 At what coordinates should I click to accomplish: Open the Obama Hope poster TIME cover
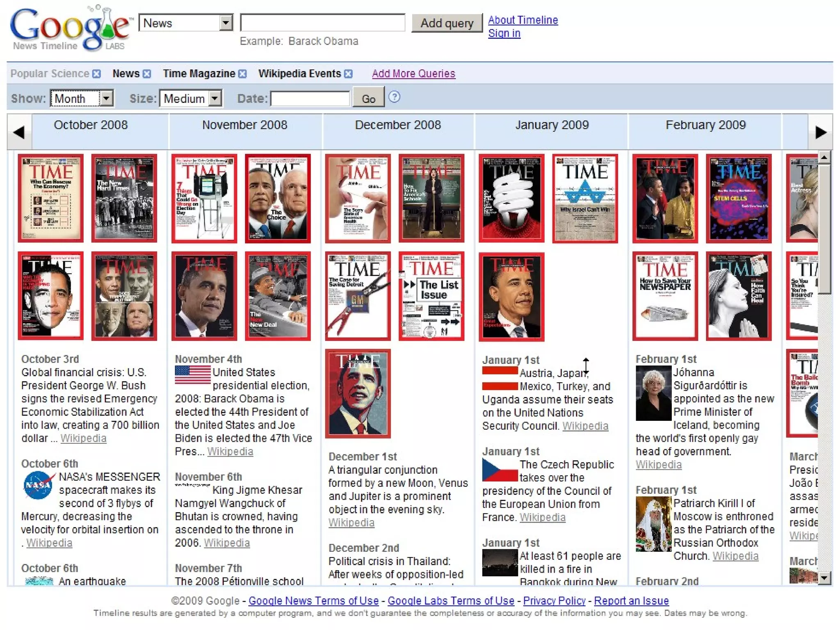358,393
